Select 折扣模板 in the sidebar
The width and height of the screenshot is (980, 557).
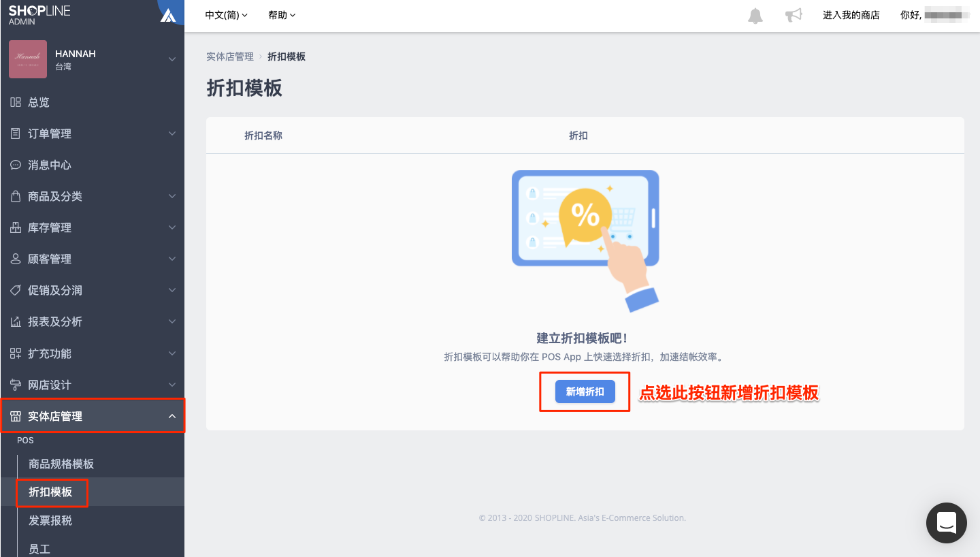pyautogui.click(x=50, y=492)
